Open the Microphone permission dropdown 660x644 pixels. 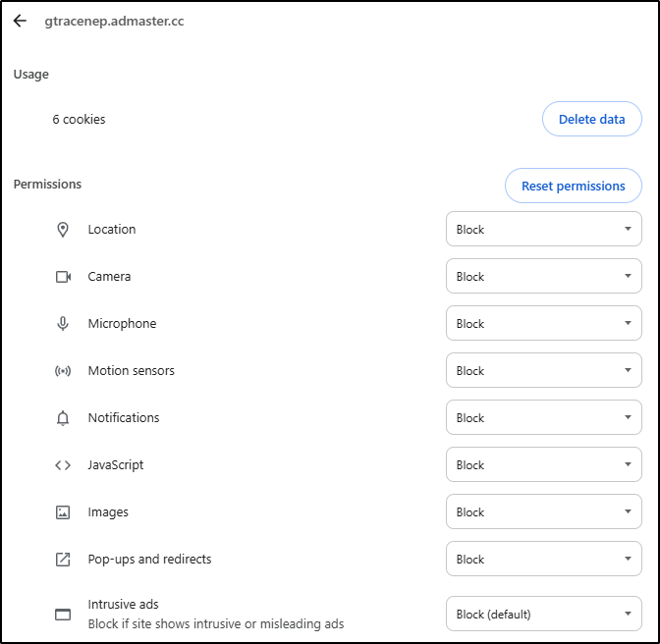pyautogui.click(x=543, y=324)
